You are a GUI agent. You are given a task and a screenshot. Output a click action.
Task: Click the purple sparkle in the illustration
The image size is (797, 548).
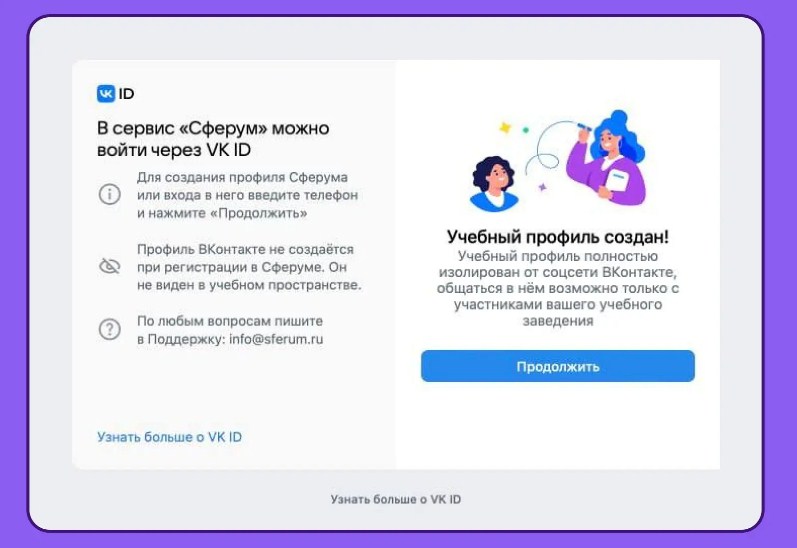[542, 187]
